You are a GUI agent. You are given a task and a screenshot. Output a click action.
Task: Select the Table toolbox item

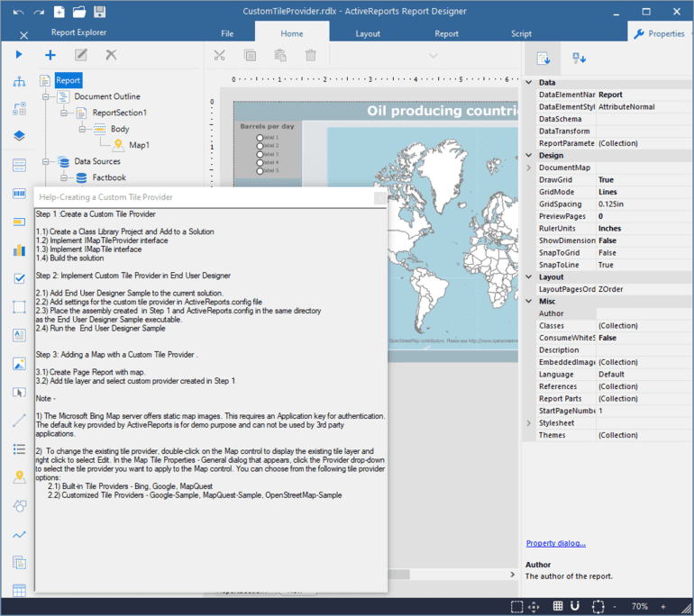[19, 591]
